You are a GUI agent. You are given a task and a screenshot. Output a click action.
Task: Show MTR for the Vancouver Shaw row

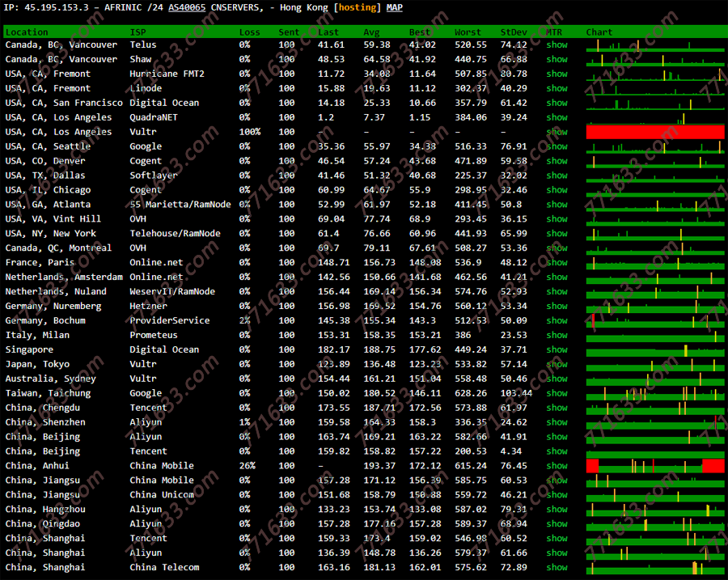557,59
